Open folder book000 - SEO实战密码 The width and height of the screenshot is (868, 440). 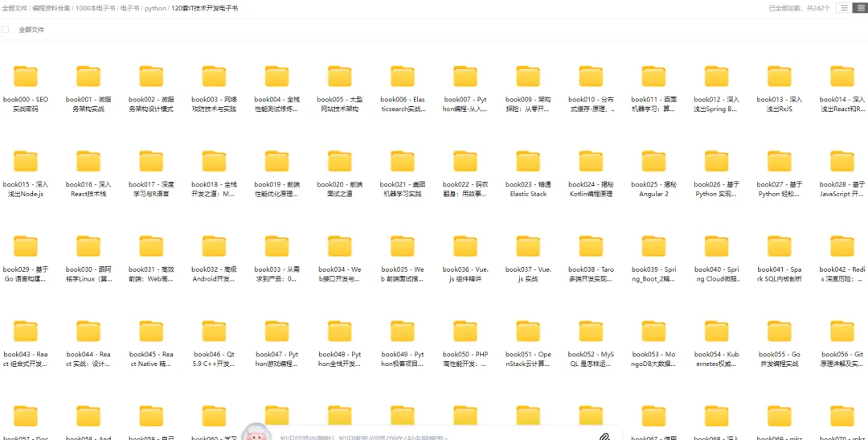coord(26,76)
